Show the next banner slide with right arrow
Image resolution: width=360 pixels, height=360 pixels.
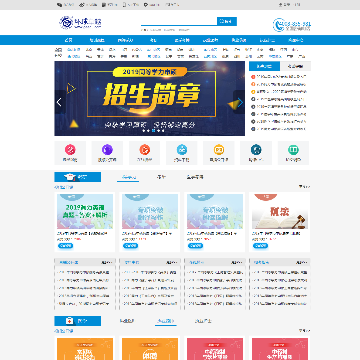pyautogui.click(x=239, y=102)
